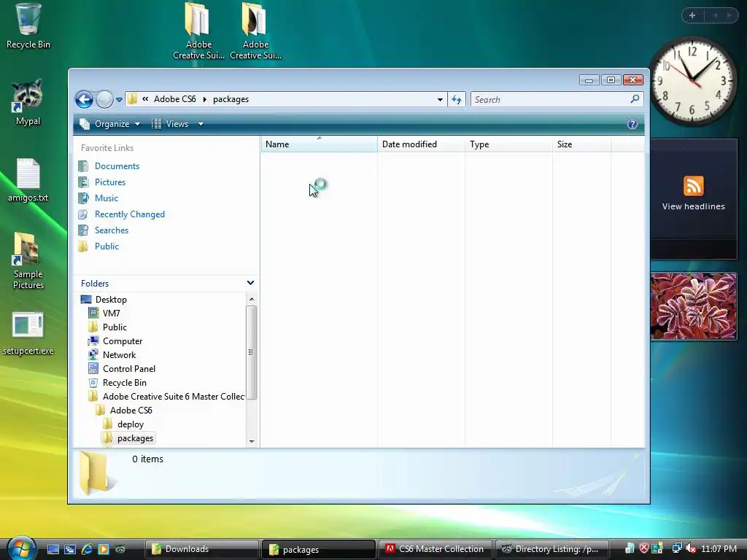Go back using the Explorer back arrow
The height and width of the screenshot is (560, 747).
85,99
